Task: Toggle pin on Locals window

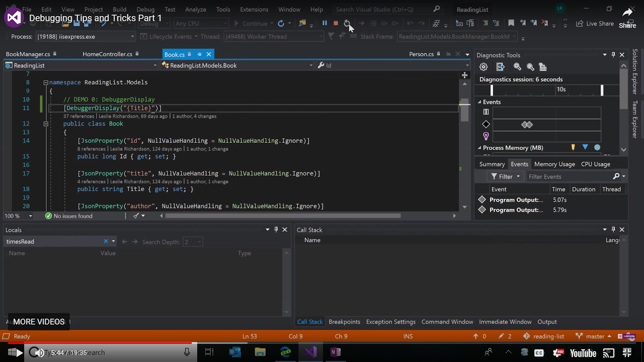Action: coord(276,229)
